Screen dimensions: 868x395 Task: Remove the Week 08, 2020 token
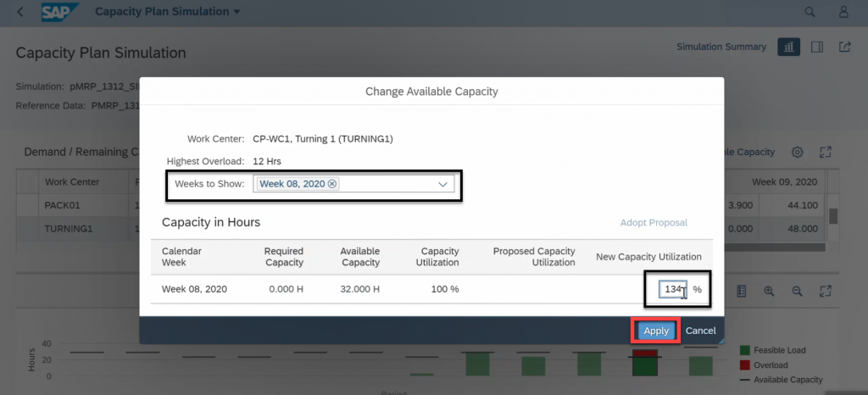point(331,184)
